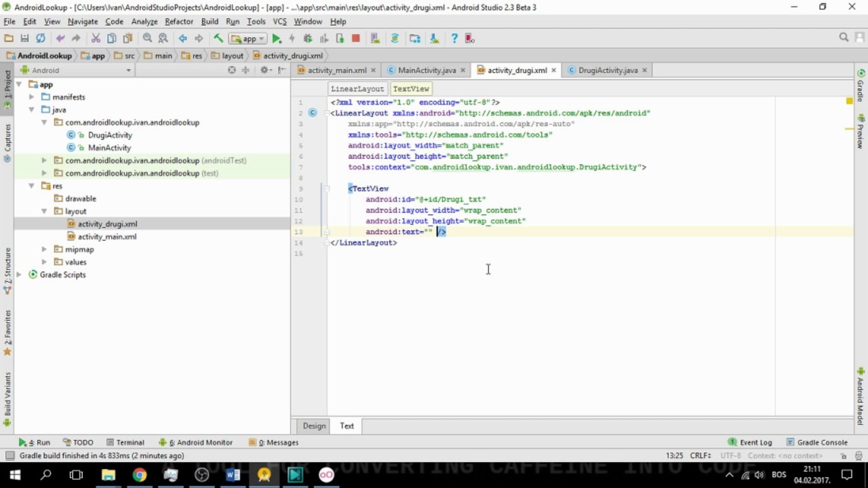This screenshot has height=488, width=868.
Task: Click the Sync Project with Gradle icon
Action: pos(395,39)
